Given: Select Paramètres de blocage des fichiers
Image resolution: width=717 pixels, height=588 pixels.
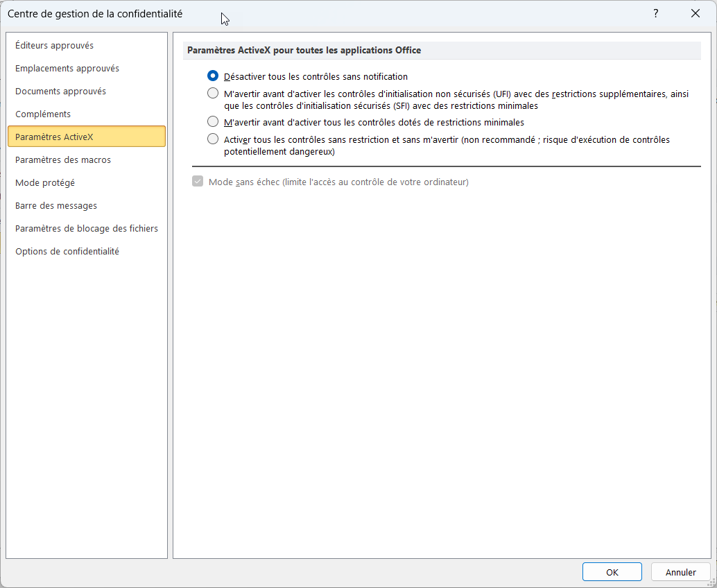Looking at the screenshot, I should pyautogui.click(x=87, y=229).
